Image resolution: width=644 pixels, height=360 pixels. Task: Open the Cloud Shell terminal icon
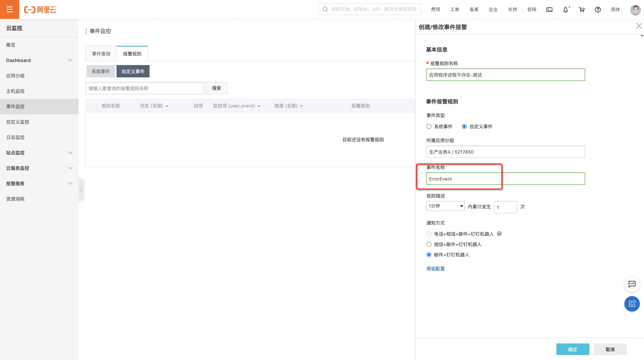tap(549, 9)
